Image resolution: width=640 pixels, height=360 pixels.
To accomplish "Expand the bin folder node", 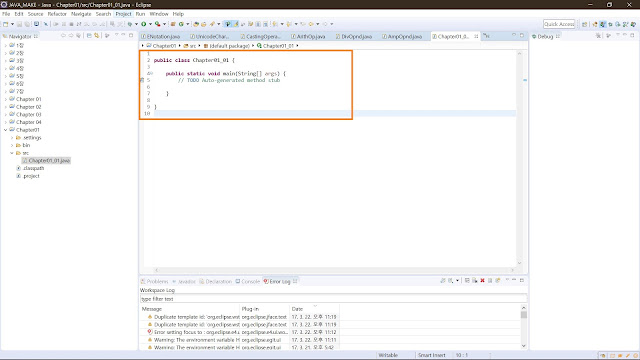I will tap(12, 145).
